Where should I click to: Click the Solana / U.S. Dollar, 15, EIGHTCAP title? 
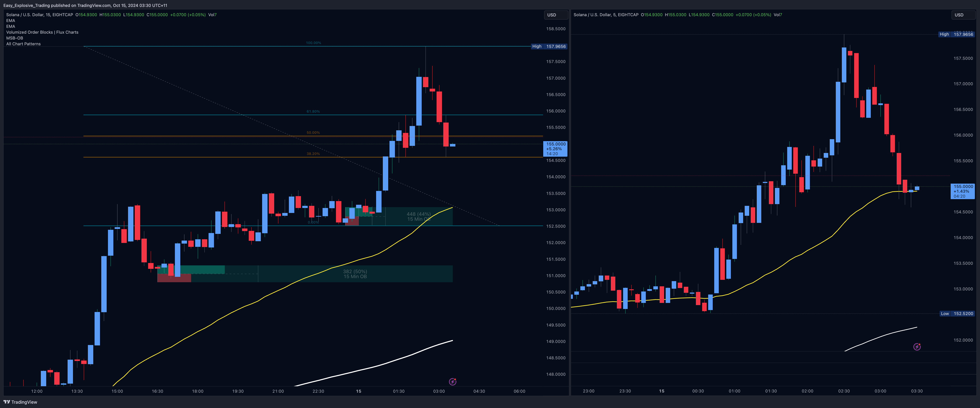tap(40, 15)
